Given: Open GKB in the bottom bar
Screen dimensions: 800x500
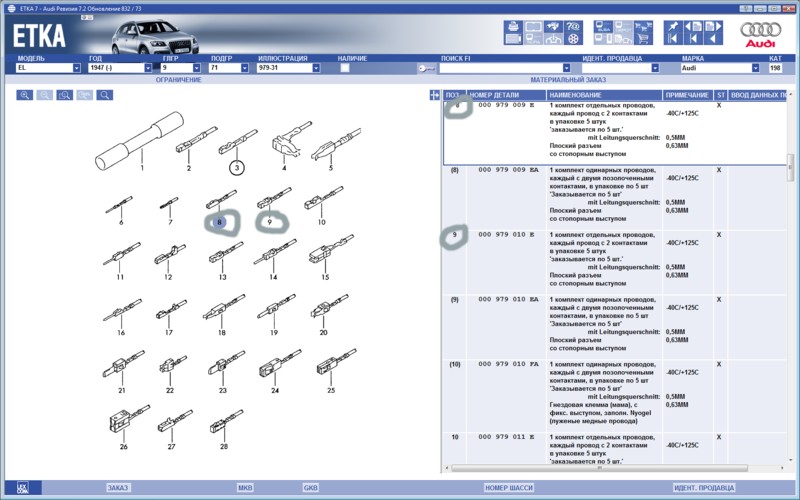Looking at the screenshot, I should (x=310, y=487).
